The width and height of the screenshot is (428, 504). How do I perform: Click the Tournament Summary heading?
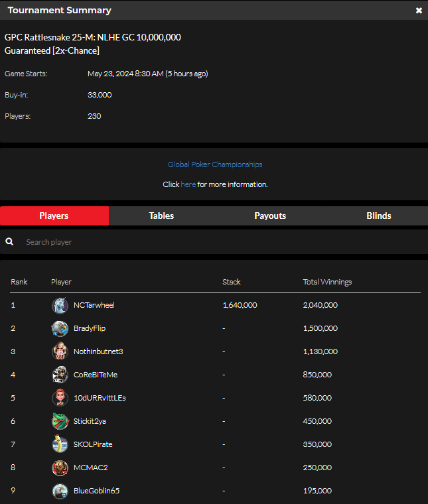coord(60,11)
